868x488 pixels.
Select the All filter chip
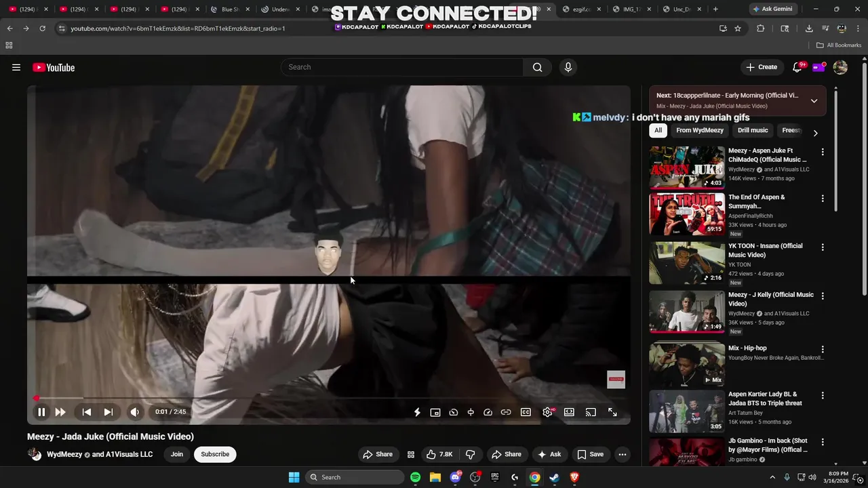(658, 130)
